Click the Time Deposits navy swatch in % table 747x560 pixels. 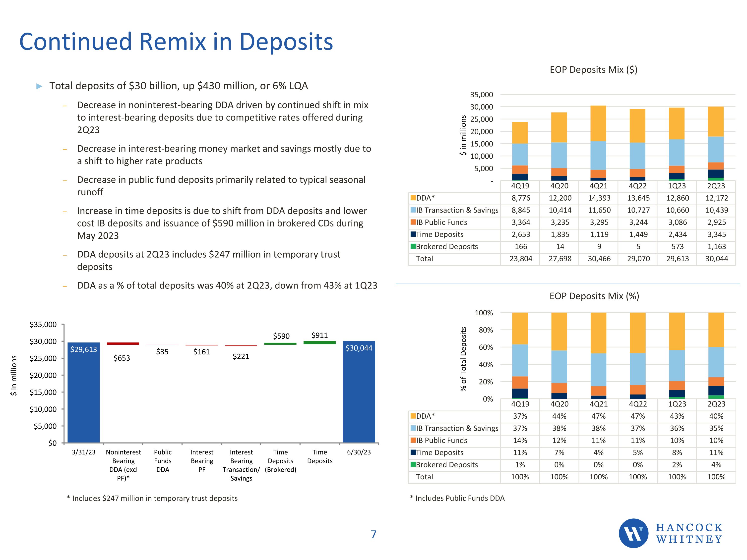tap(413, 452)
